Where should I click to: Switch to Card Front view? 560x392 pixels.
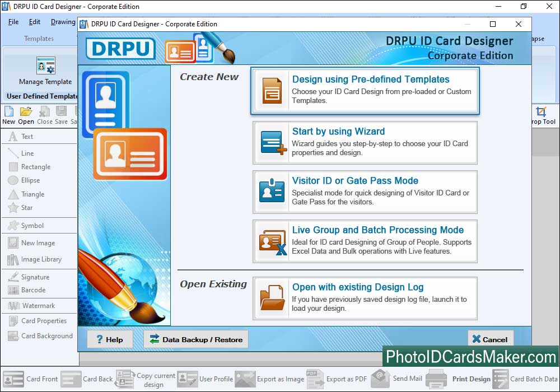tap(30, 379)
